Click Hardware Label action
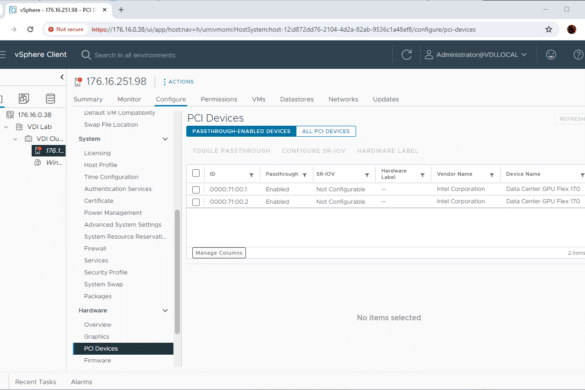Image resolution: width=585 pixels, height=390 pixels. click(x=387, y=151)
